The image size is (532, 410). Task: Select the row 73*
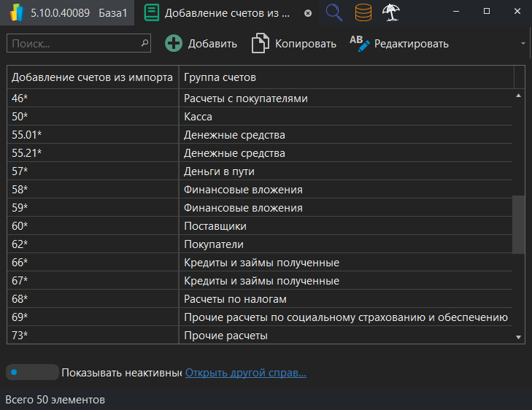(x=260, y=336)
